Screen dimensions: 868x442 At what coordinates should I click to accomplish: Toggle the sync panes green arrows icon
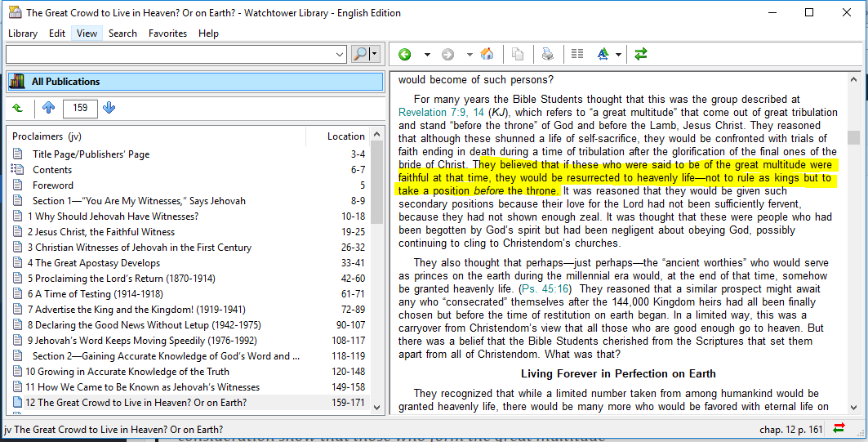click(x=641, y=55)
